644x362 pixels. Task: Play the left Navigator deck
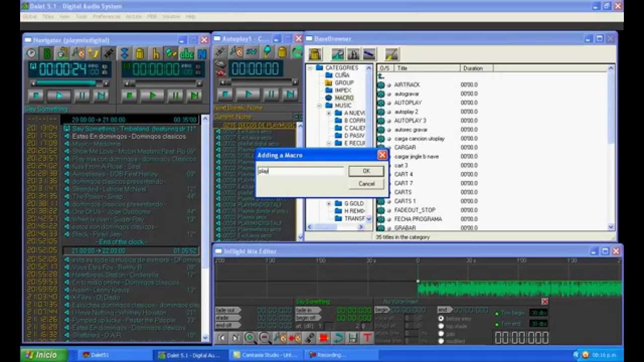point(59,95)
